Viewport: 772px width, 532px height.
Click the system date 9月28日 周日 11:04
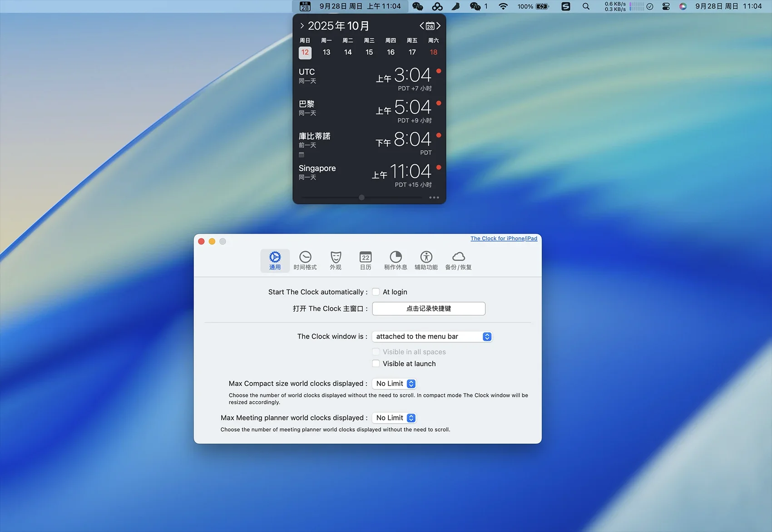tap(728, 6)
